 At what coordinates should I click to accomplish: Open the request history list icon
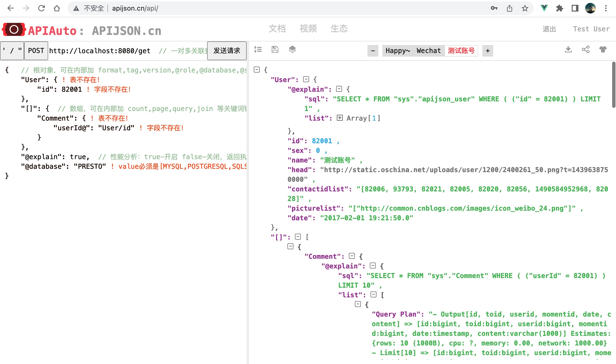258,50
